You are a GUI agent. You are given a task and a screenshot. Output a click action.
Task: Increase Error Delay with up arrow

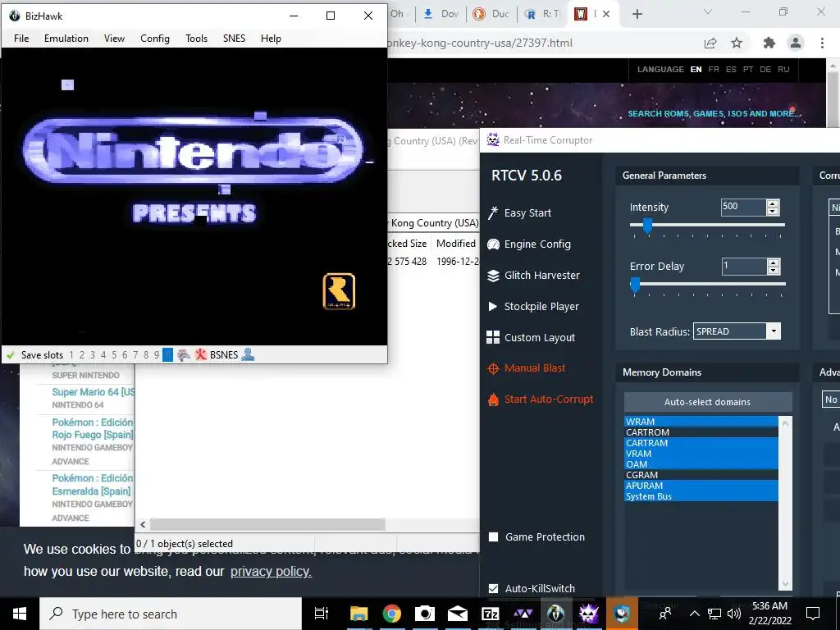tap(773, 262)
